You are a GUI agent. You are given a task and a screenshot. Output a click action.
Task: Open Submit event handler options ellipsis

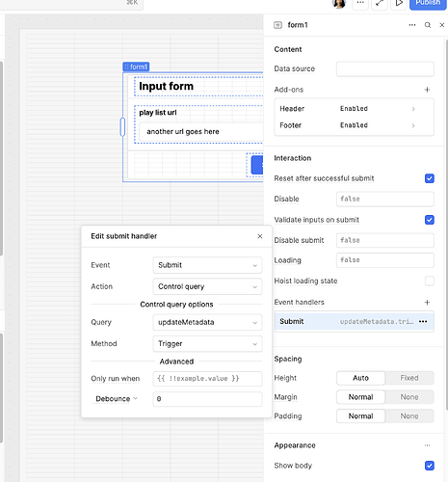pos(423,322)
